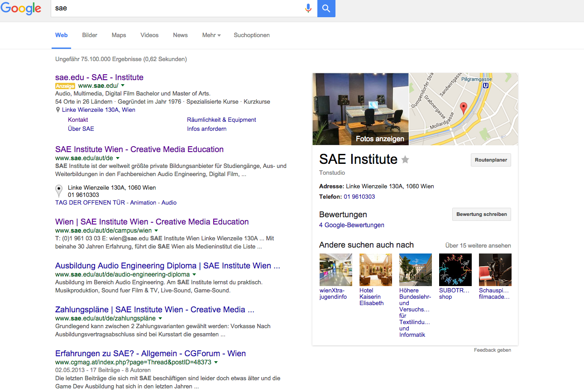Open SUBOTRON shop thumbnail image

(x=455, y=270)
